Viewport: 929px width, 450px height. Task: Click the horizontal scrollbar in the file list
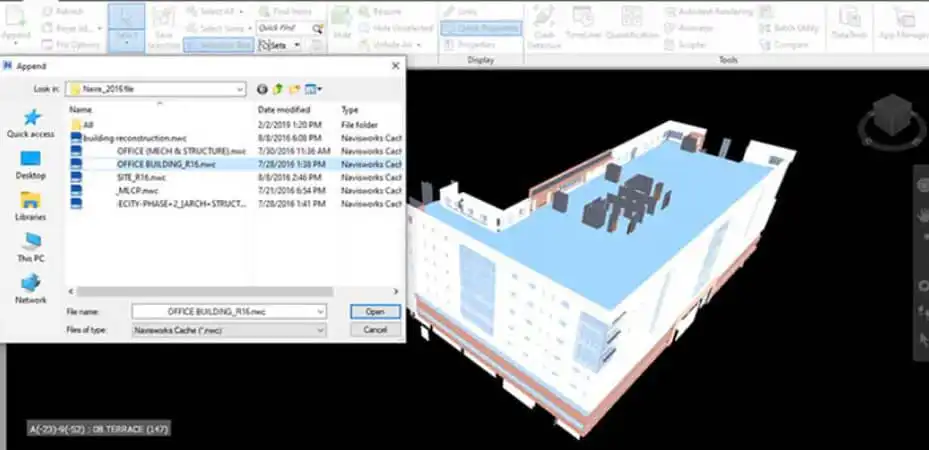pos(204,291)
